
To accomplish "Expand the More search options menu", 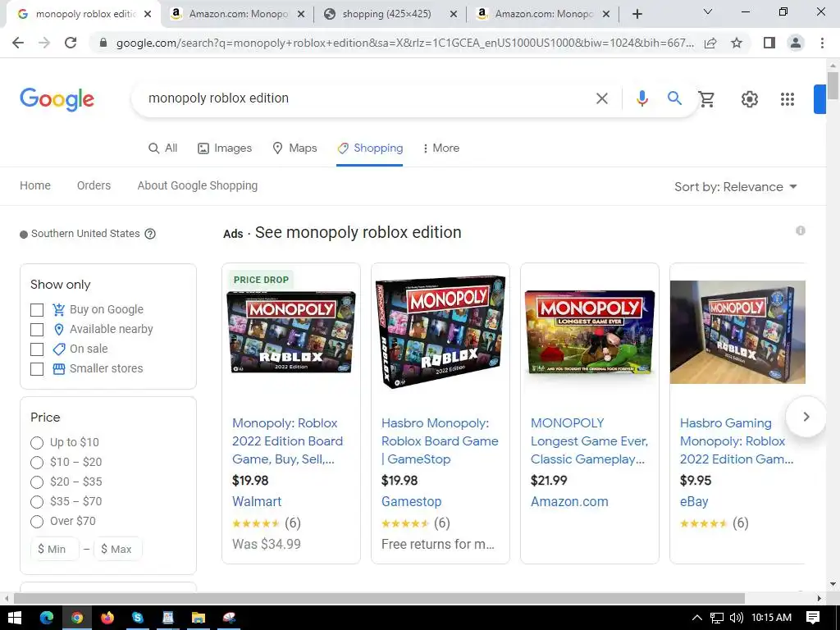I will pyautogui.click(x=441, y=148).
